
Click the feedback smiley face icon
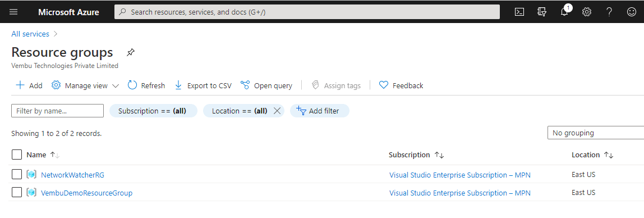click(x=631, y=12)
